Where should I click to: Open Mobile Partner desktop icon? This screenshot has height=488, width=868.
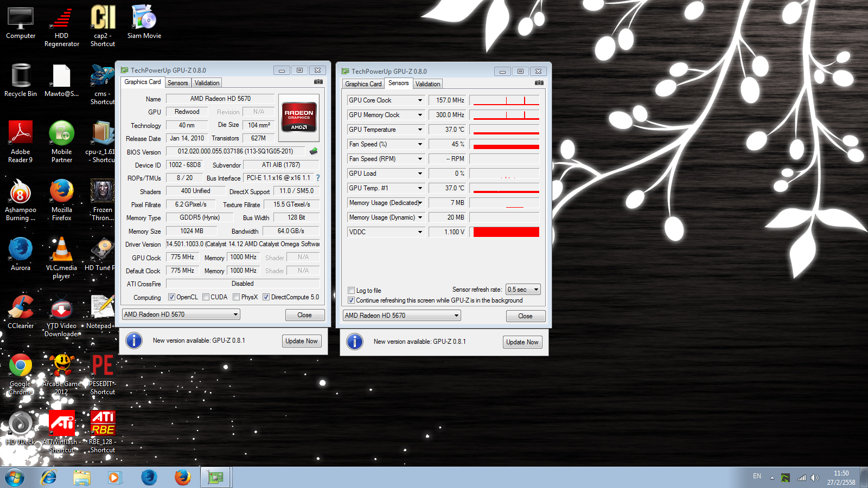click(62, 142)
